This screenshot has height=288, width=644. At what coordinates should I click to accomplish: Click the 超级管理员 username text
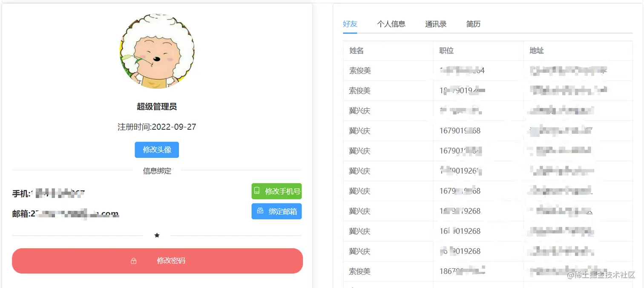157,107
